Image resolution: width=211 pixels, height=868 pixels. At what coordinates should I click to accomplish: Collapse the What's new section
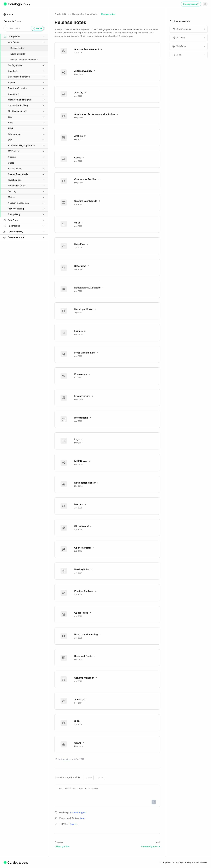pos(43,42)
